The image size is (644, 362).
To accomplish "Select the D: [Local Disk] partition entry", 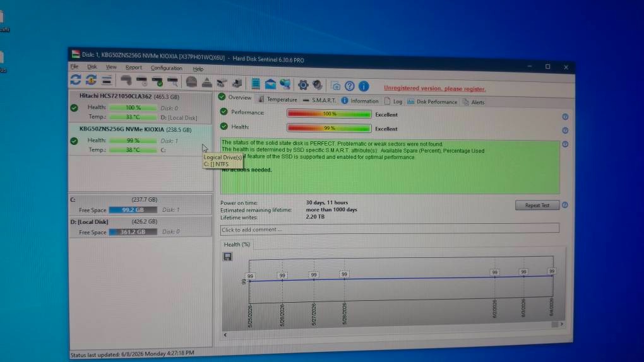I will (x=140, y=226).
